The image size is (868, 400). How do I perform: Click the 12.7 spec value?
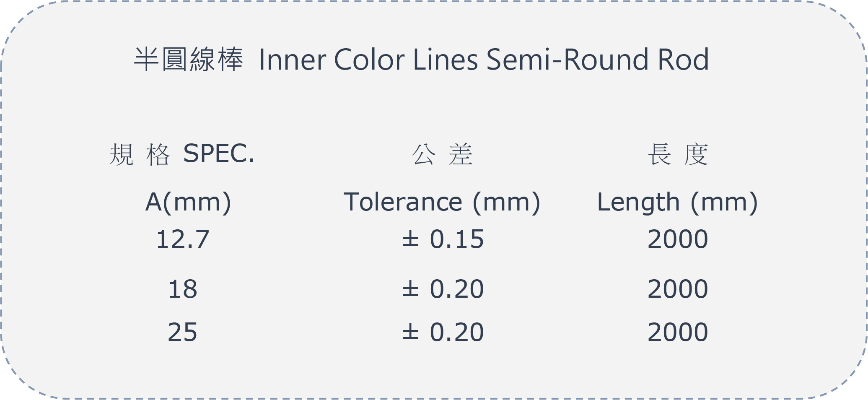click(x=183, y=239)
